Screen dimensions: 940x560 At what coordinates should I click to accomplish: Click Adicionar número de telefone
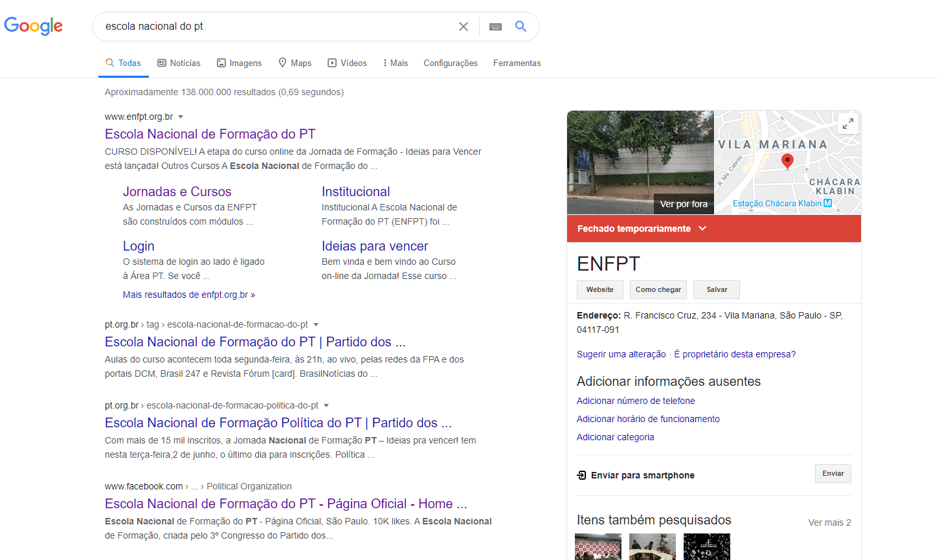pos(636,401)
